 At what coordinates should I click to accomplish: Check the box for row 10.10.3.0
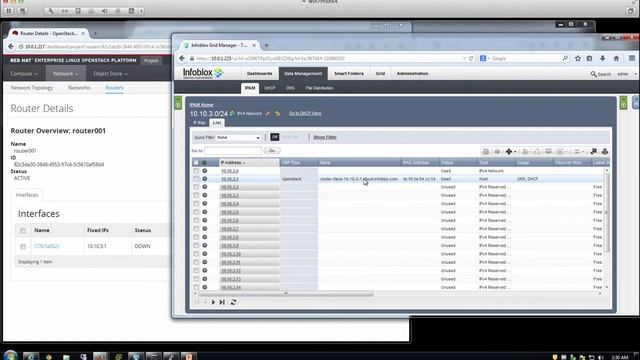coord(196,171)
